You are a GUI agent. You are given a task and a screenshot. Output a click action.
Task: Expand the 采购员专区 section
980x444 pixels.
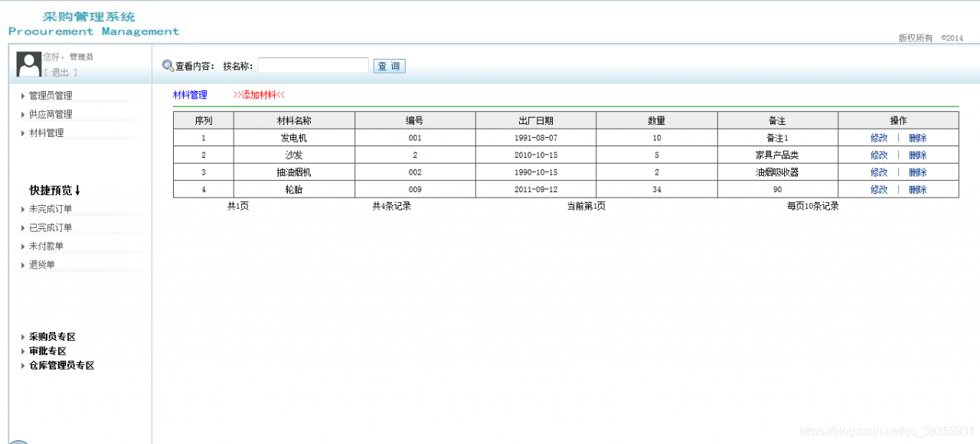click(x=52, y=337)
